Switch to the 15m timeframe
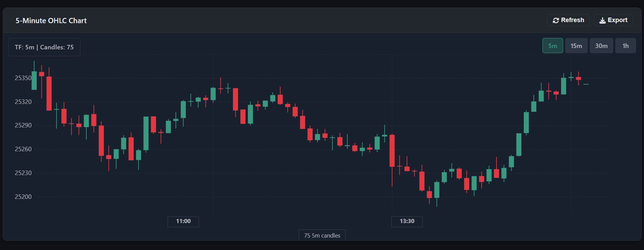Image resolution: width=644 pixels, height=250 pixels. point(576,46)
